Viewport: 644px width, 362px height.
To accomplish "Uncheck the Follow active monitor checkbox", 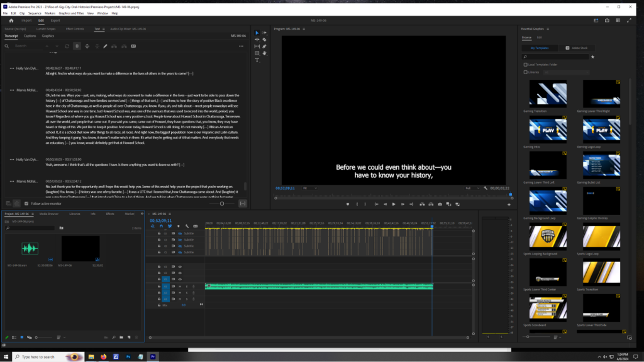I will tap(26, 204).
